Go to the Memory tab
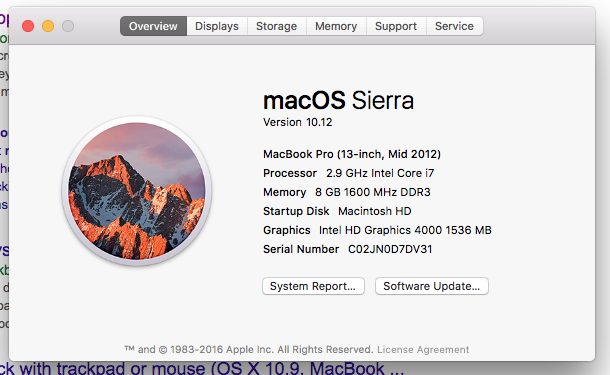The width and height of the screenshot is (610, 375). point(336,26)
